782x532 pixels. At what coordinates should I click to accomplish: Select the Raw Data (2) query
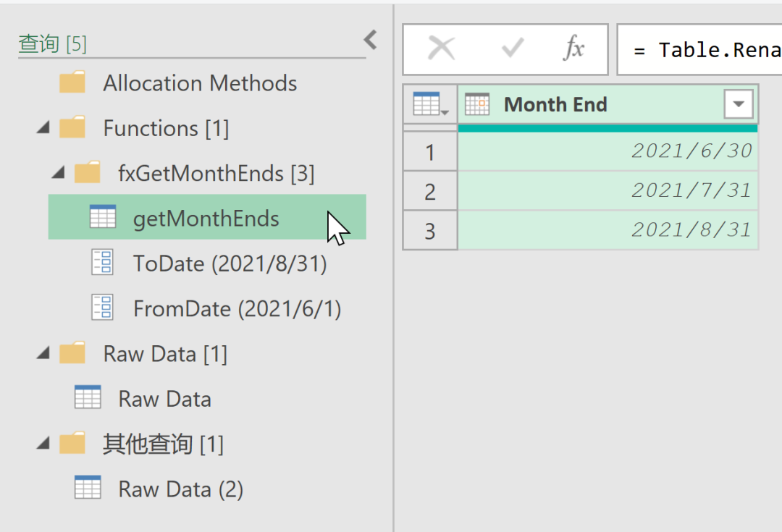(180, 489)
